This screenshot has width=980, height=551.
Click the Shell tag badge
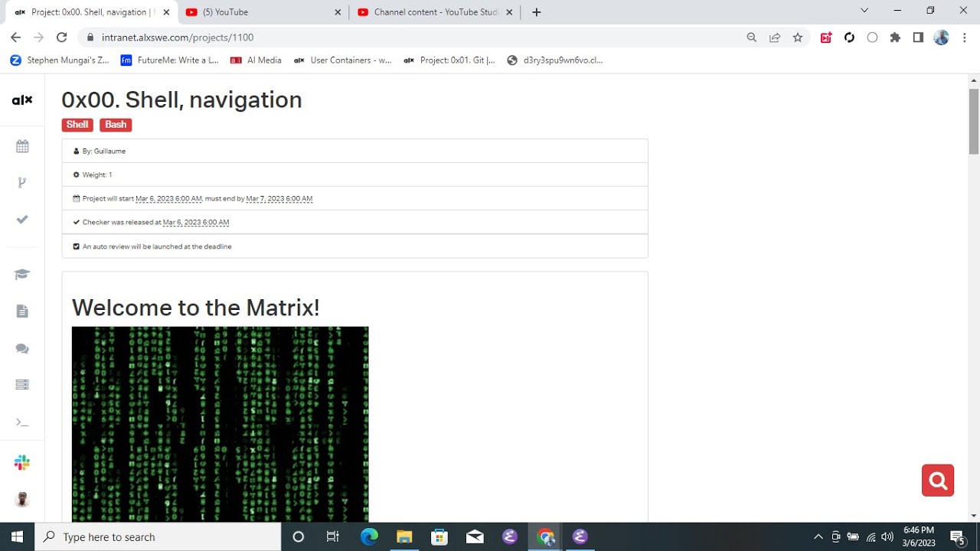77,125
